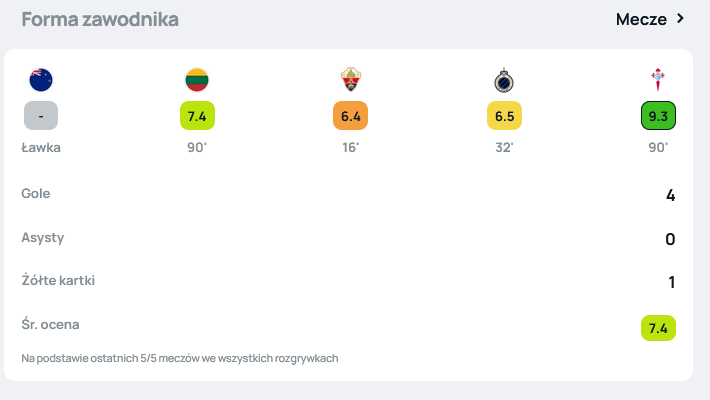Screen dimensions: 710x400
Task: Click the 16' minutes label
Action: tap(350, 147)
